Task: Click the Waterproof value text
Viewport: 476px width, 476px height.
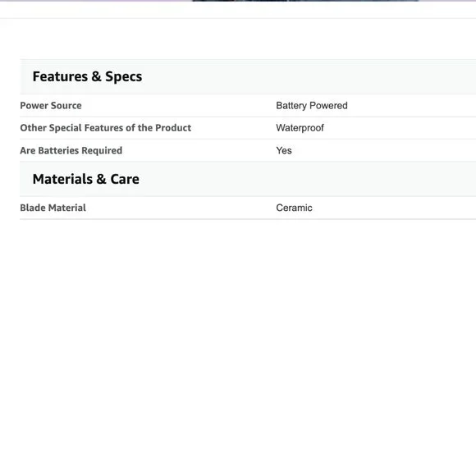Action: click(x=300, y=128)
